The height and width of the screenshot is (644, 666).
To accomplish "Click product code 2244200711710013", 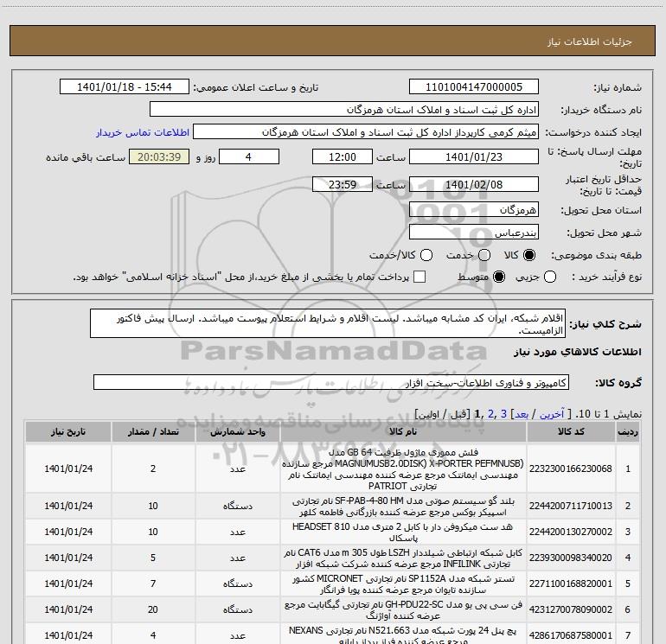I will [x=571, y=506].
